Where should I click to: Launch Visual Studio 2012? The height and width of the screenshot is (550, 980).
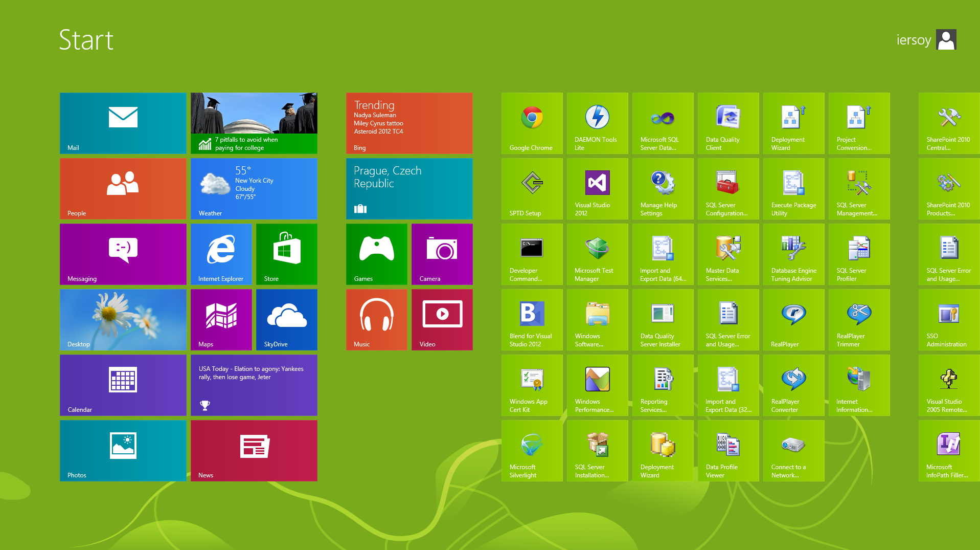coord(598,189)
